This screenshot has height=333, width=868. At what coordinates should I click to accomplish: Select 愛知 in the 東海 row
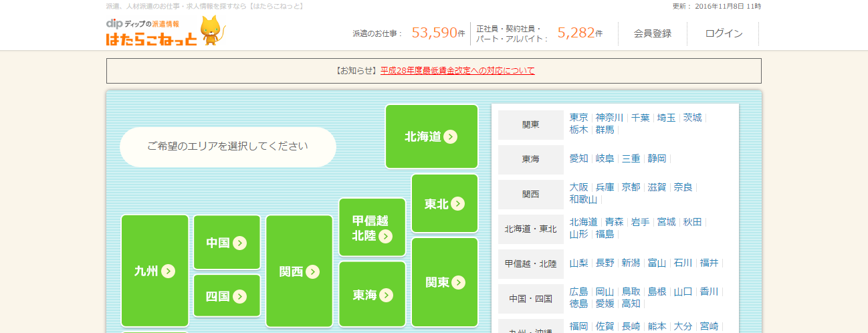[x=578, y=158]
